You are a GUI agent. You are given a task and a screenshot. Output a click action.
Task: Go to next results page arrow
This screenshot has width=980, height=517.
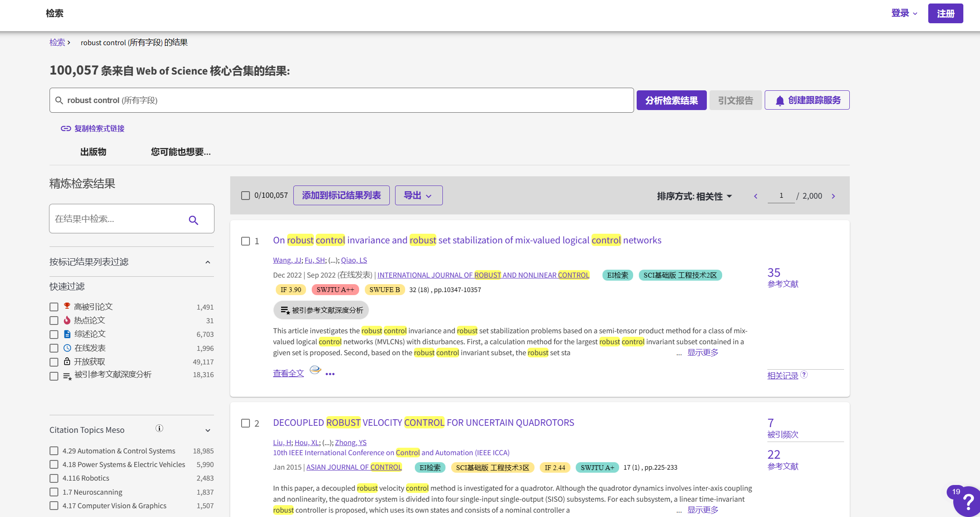pyautogui.click(x=834, y=196)
